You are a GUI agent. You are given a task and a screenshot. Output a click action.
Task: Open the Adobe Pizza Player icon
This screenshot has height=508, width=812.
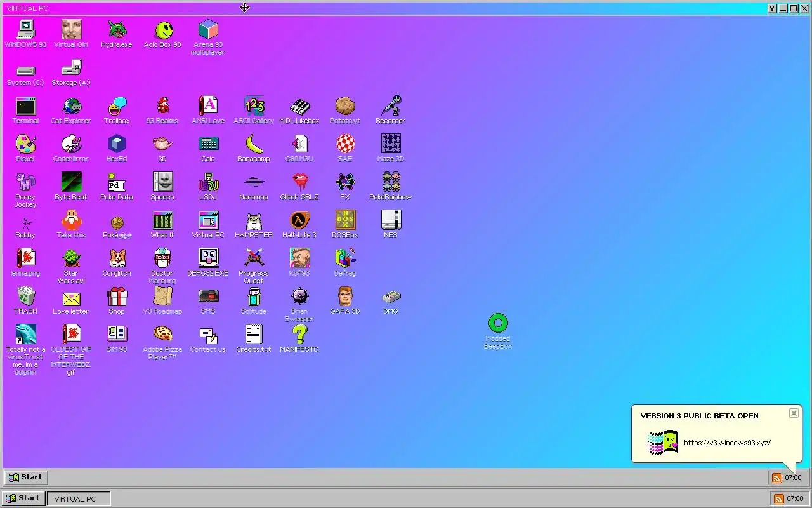click(x=162, y=342)
